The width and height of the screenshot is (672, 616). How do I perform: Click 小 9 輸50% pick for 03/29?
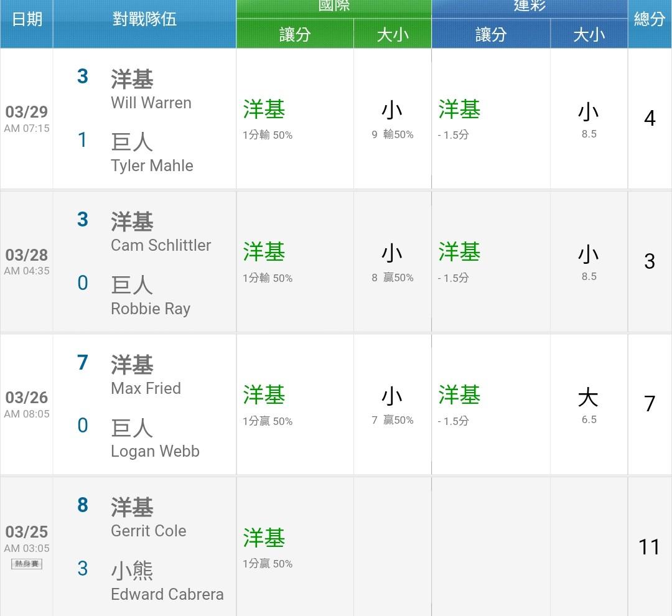392,119
